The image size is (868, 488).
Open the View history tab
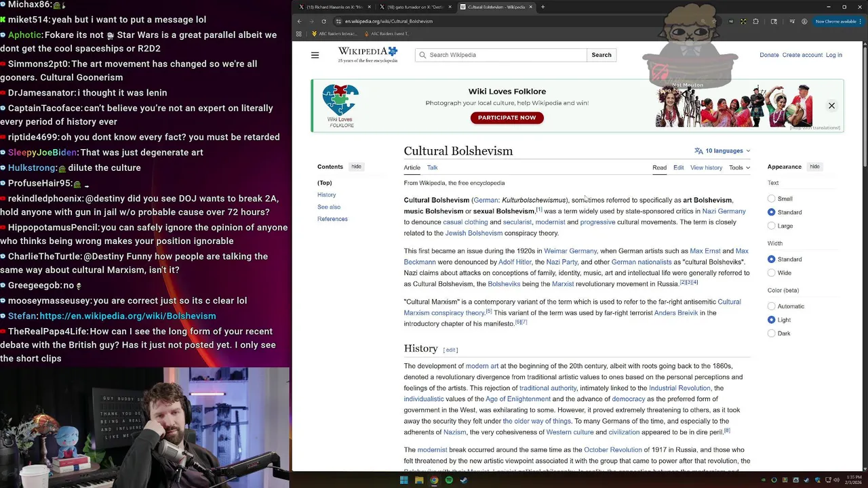tap(706, 167)
